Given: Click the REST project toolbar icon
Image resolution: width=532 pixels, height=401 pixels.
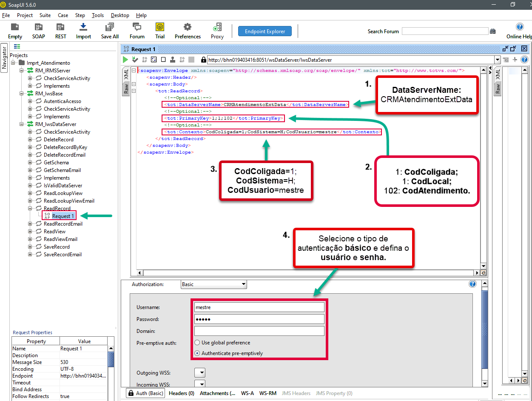Looking at the screenshot, I should [60, 27].
